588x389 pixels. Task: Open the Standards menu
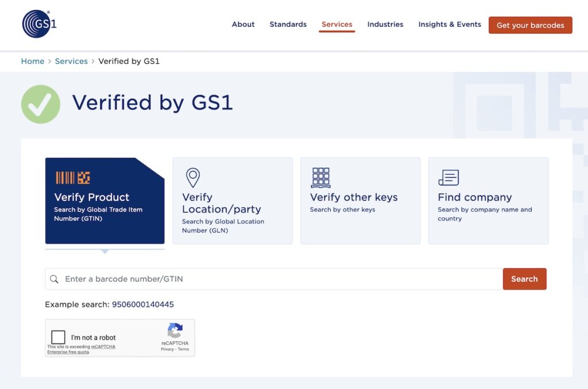[x=288, y=24]
